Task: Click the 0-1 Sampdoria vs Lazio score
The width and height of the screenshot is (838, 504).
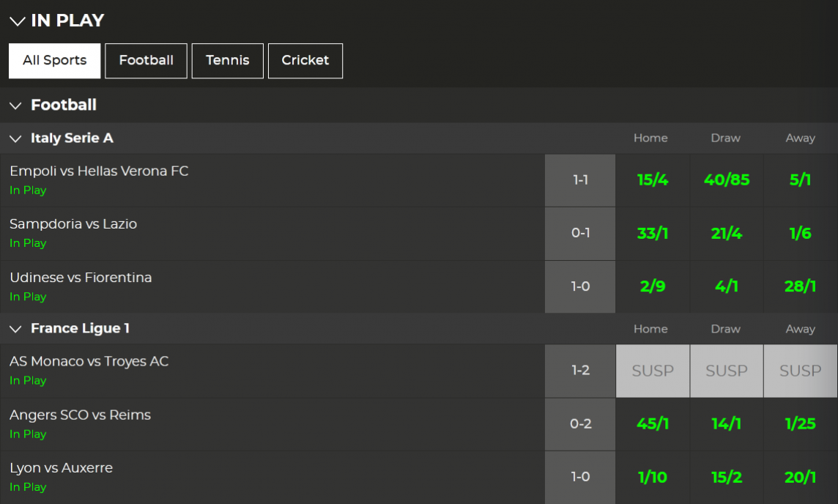Action: (580, 234)
